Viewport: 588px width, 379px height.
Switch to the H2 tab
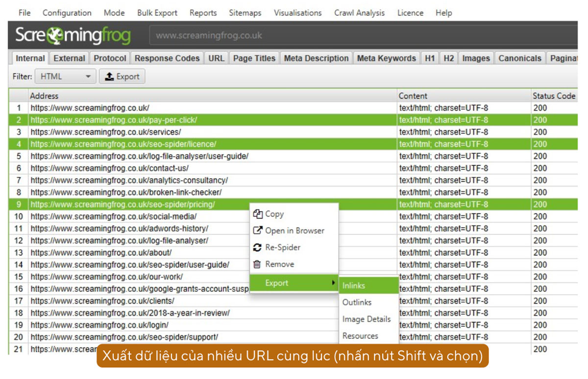[x=448, y=58]
